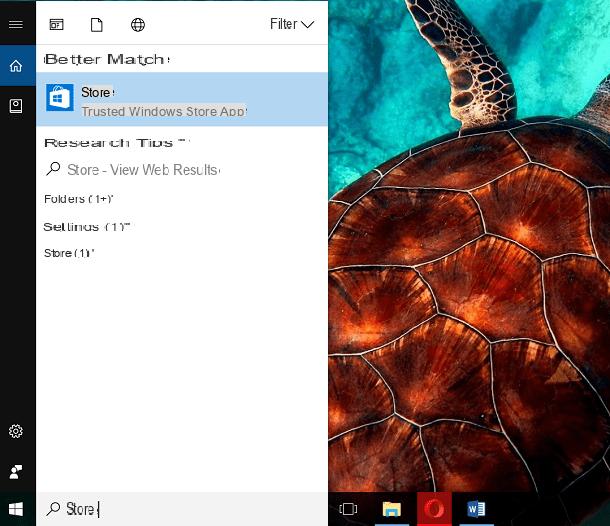Click the magnifier beside View Web Results
The image size is (610, 526).
click(x=53, y=169)
